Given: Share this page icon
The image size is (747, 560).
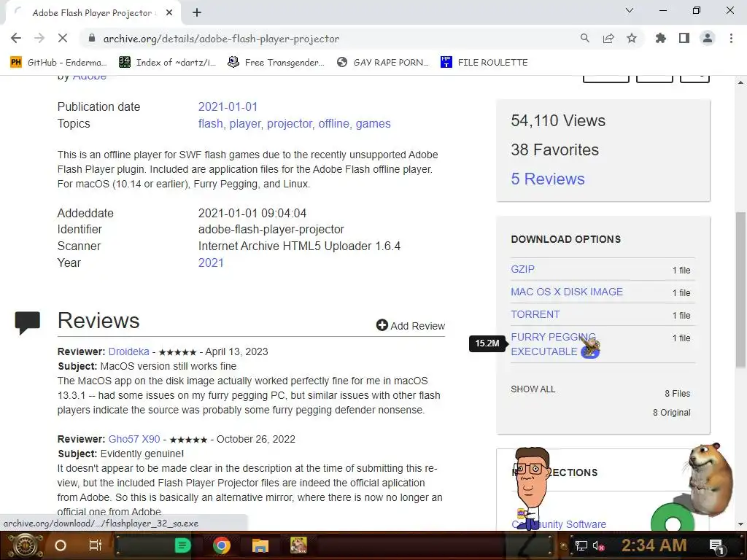Looking at the screenshot, I should (x=608, y=38).
